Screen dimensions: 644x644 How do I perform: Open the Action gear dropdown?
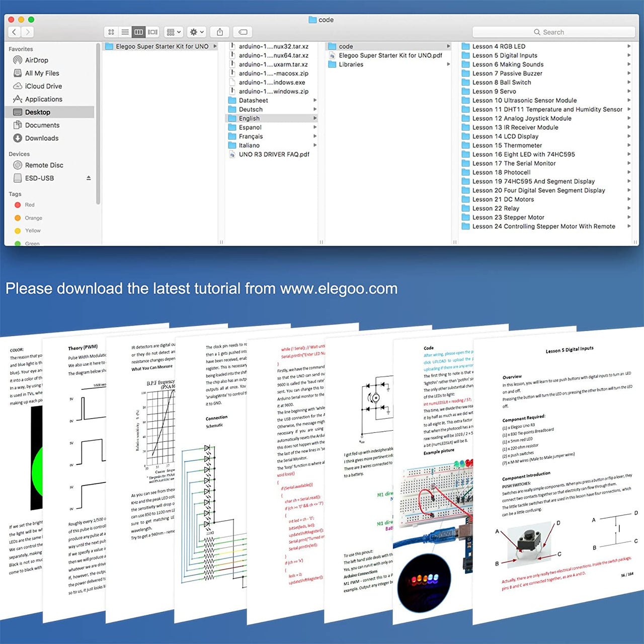[196, 32]
